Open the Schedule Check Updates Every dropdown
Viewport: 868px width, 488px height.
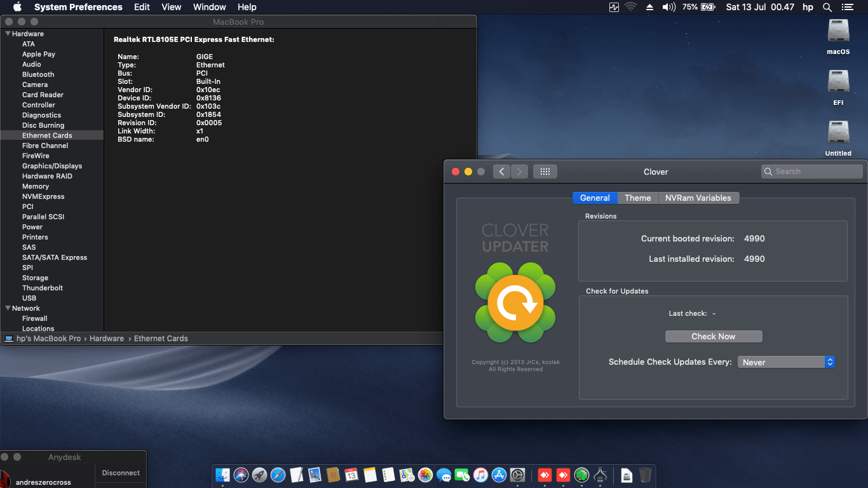click(786, 362)
